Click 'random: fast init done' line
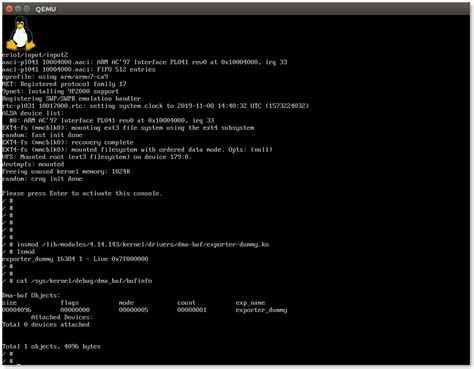 tap(42, 135)
